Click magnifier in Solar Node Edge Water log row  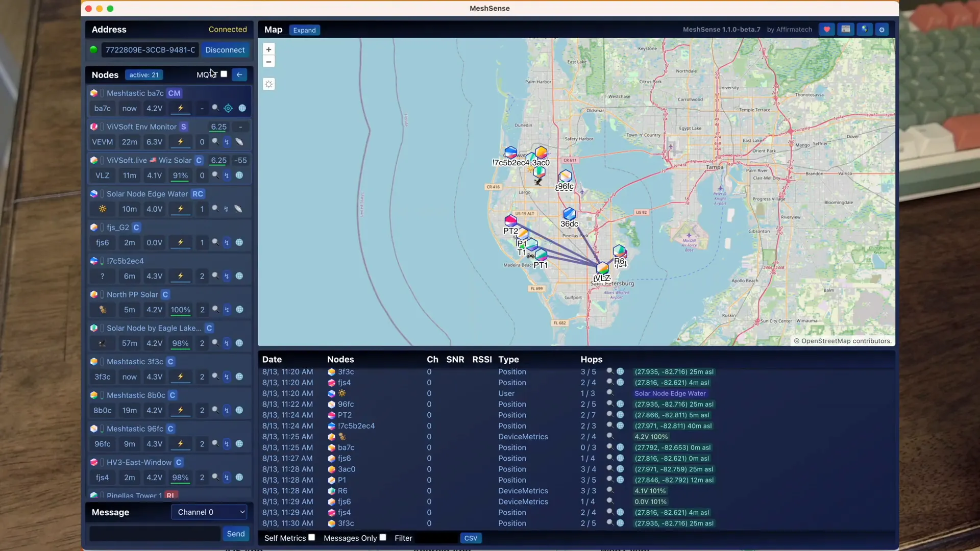[x=609, y=393]
